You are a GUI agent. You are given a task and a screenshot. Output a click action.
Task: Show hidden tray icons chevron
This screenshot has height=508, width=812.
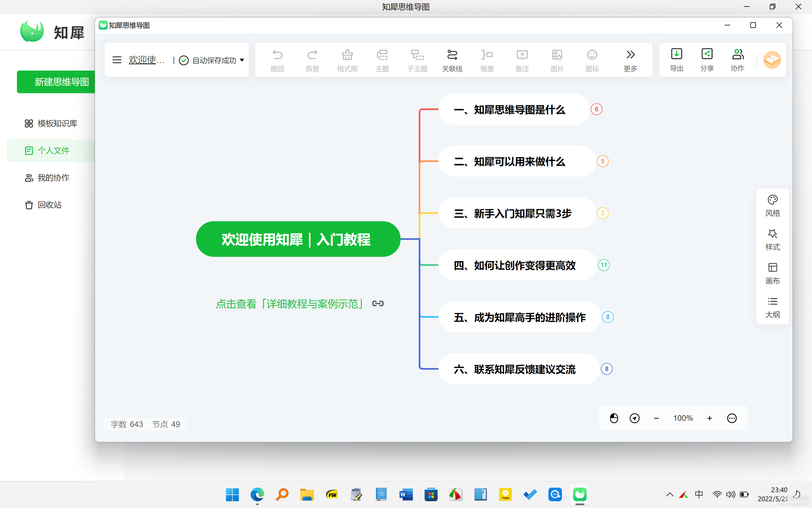pos(669,494)
